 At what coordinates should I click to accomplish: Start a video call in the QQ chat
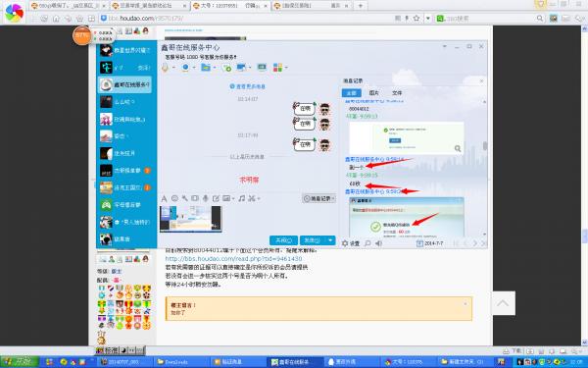(185, 67)
